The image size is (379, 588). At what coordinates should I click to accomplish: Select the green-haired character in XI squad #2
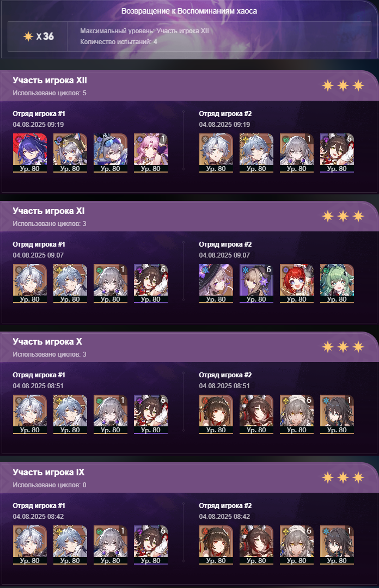(337, 284)
